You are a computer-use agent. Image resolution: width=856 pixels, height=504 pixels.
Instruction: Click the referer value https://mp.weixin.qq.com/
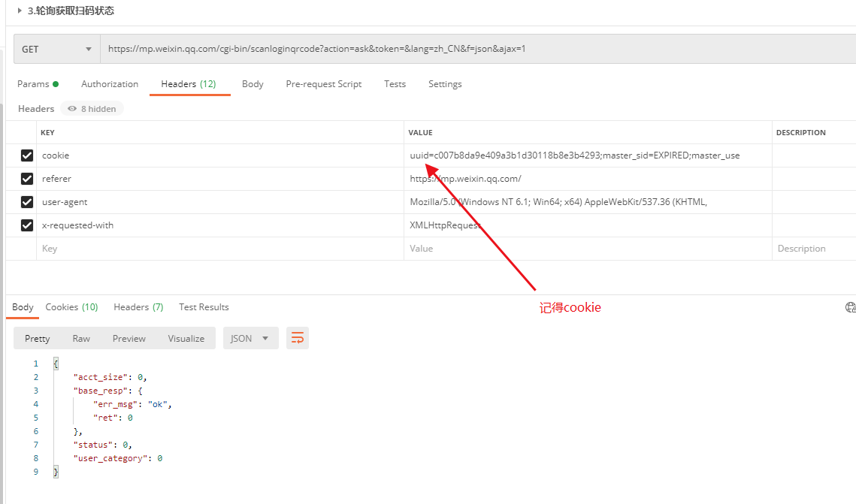(x=588, y=179)
